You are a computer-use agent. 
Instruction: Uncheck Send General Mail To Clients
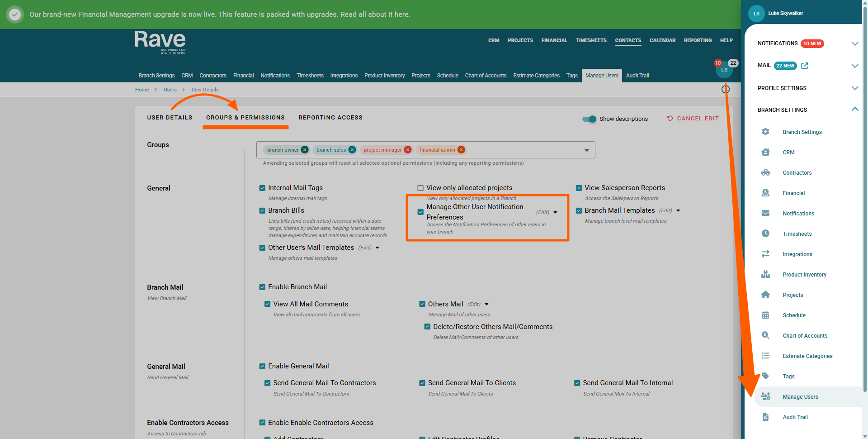422,383
